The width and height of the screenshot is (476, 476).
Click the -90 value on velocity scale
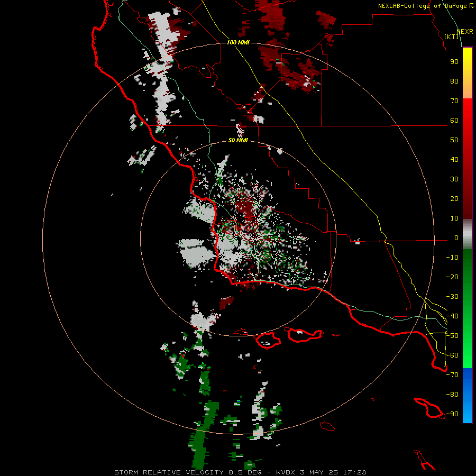click(452, 414)
